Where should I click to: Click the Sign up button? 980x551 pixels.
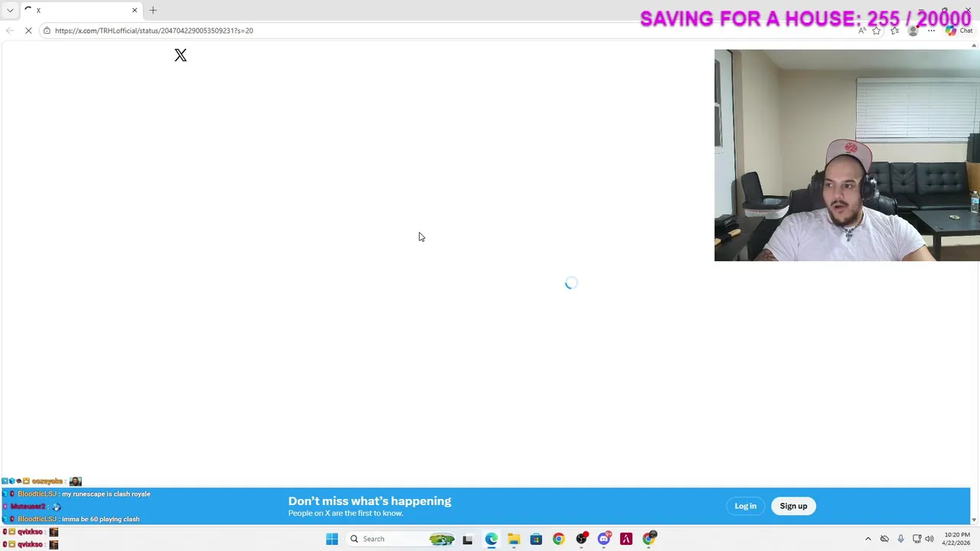point(793,506)
